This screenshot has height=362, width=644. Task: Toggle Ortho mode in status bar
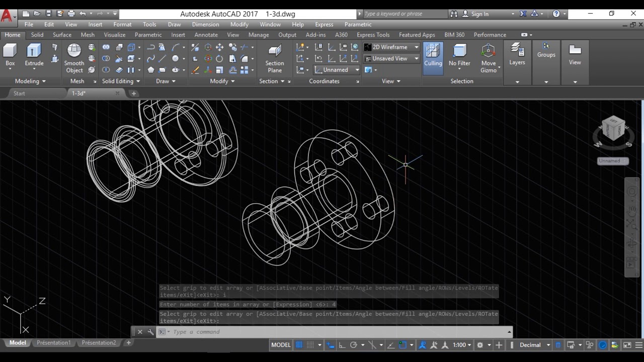point(342,345)
